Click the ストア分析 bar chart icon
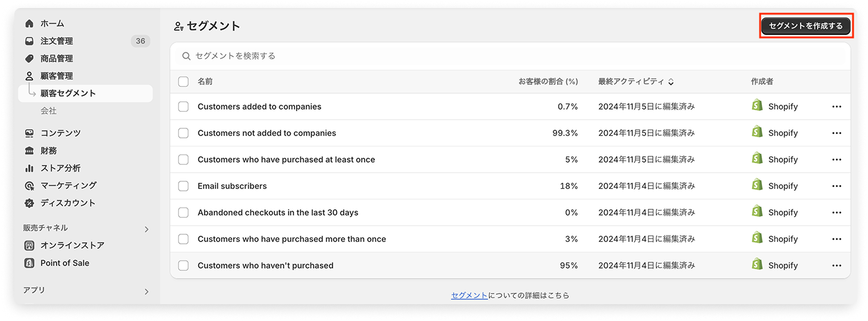868x321 pixels. point(29,168)
